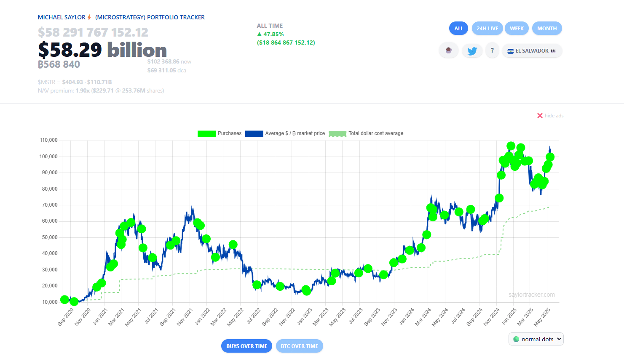Click the Jan 2025 x-axis label
624x364 pixels.
(x=509, y=317)
